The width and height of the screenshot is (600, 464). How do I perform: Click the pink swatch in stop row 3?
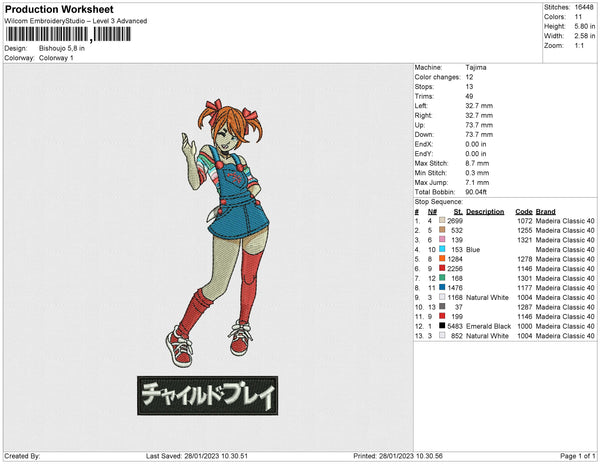(x=442, y=239)
